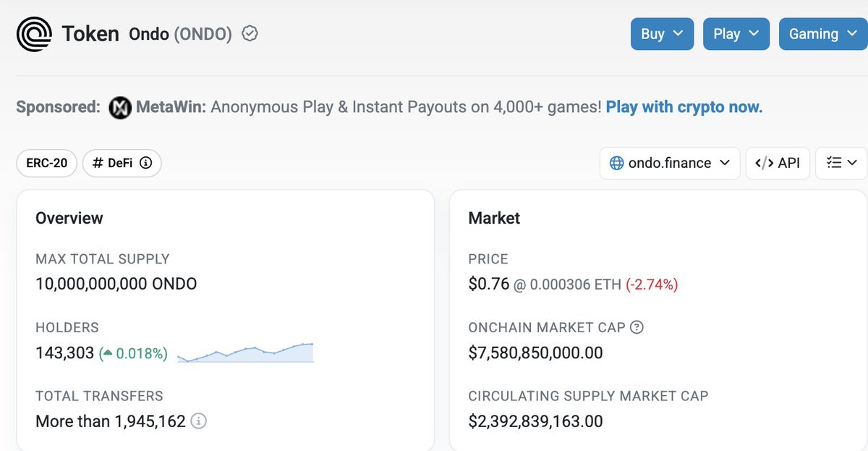Click the Ondo token logo icon
This screenshot has width=868, height=451.
pyautogui.click(x=34, y=34)
